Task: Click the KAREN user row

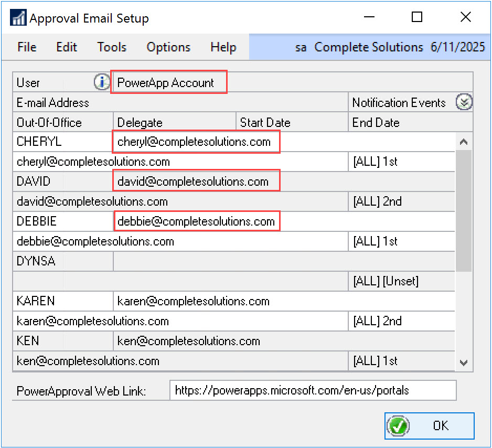Action: pyautogui.click(x=63, y=301)
